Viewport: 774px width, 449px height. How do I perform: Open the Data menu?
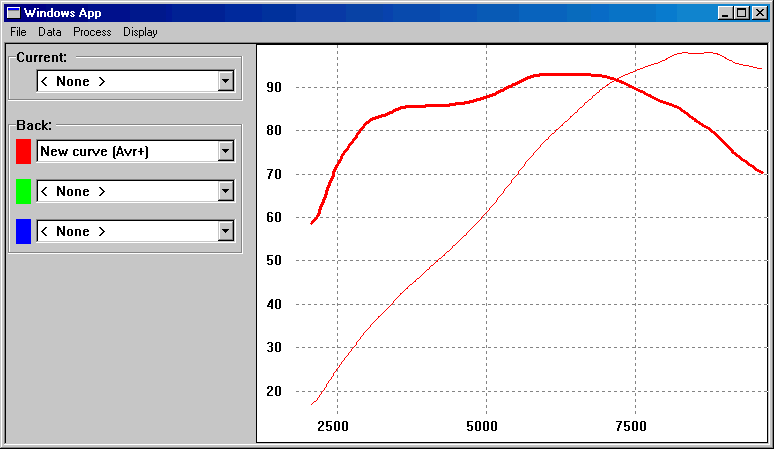point(49,32)
